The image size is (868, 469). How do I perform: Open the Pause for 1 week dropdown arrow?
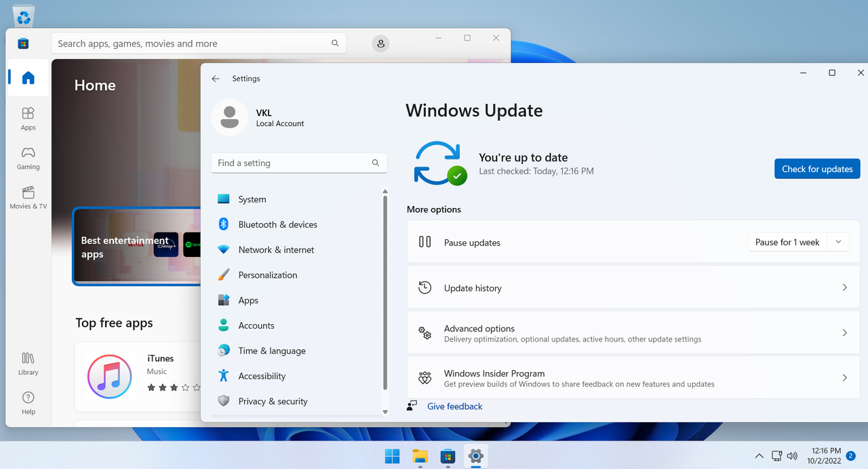coord(838,242)
